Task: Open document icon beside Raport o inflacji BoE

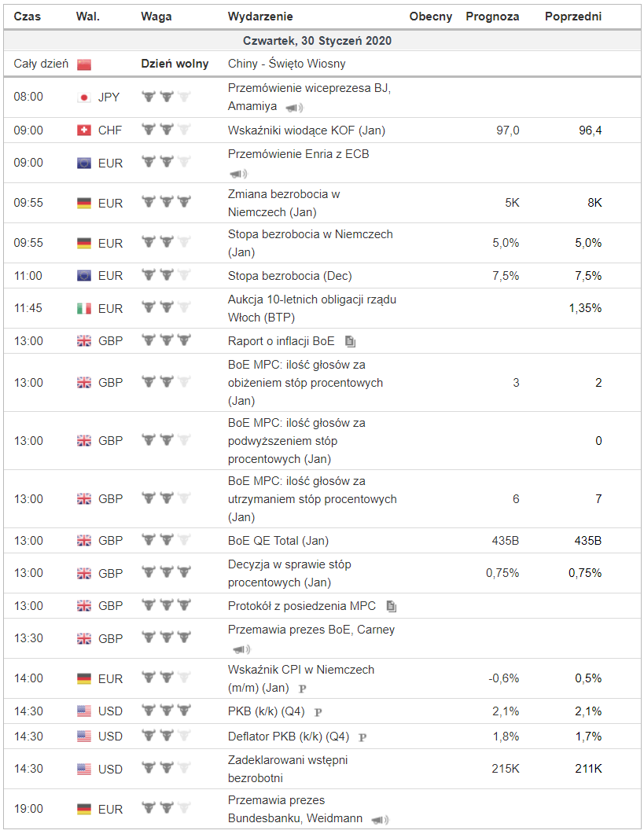Action: tap(350, 342)
